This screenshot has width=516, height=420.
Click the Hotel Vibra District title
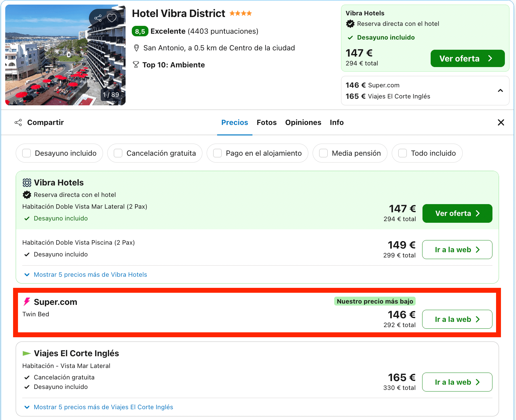coord(179,13)
